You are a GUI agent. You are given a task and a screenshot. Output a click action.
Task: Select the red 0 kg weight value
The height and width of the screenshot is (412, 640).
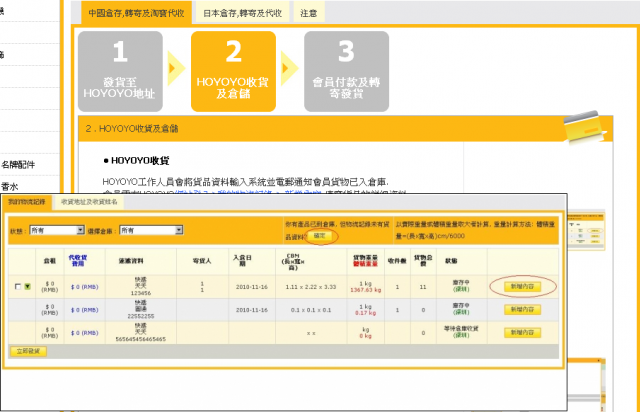tap(365, 336)
